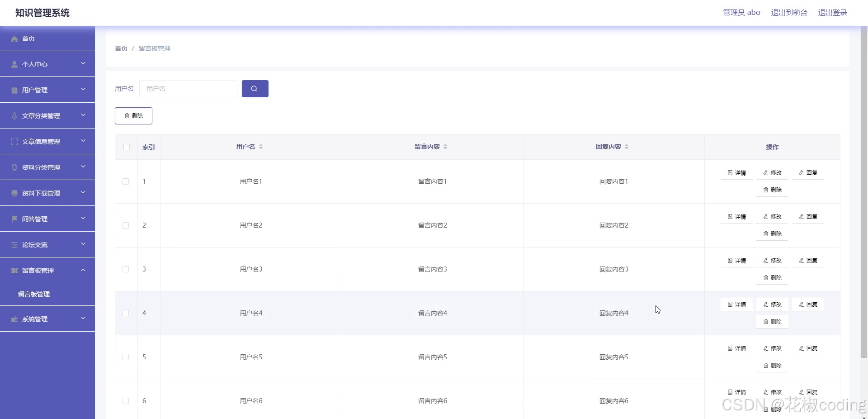Click 修改 for row 用户名1

(x=772, y=173)
